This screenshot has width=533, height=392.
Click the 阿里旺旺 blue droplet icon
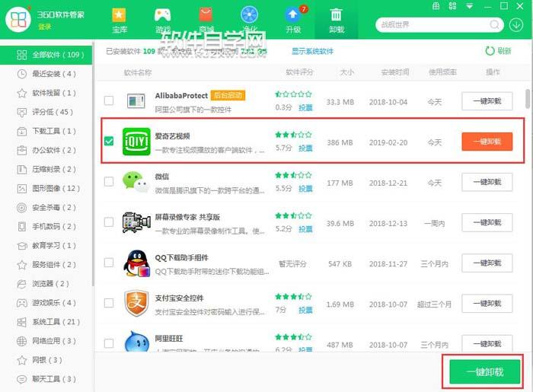(136, 342)
